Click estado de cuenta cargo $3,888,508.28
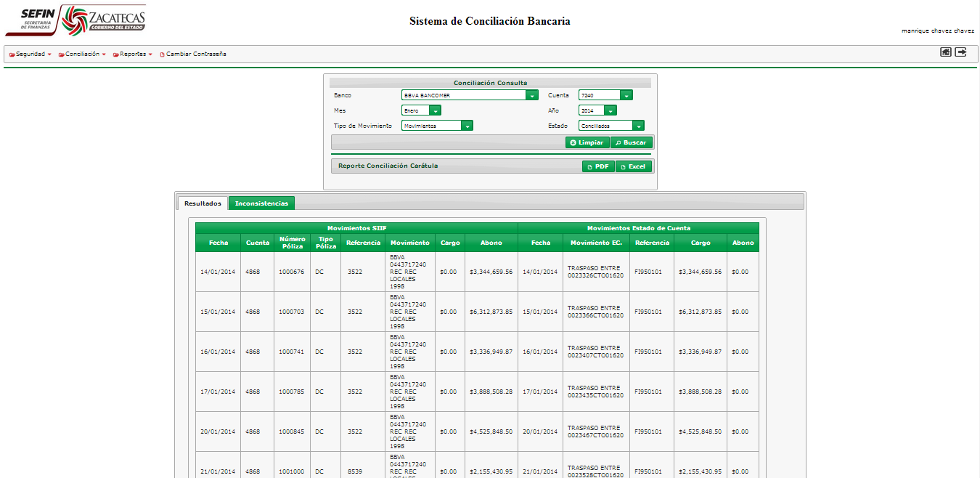Image resolution: width=980 pixels, height=478 pixels. pyautogui.click(x=701, y=392)
